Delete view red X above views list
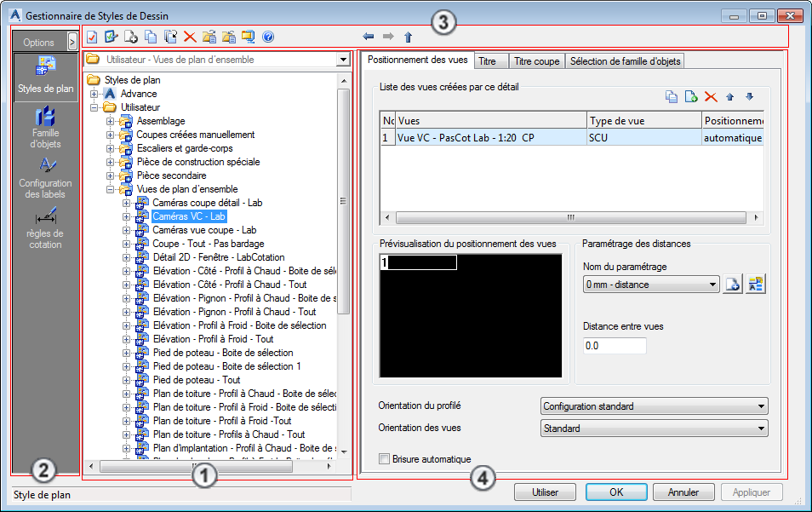812x512 pixels. click(711, 97)
